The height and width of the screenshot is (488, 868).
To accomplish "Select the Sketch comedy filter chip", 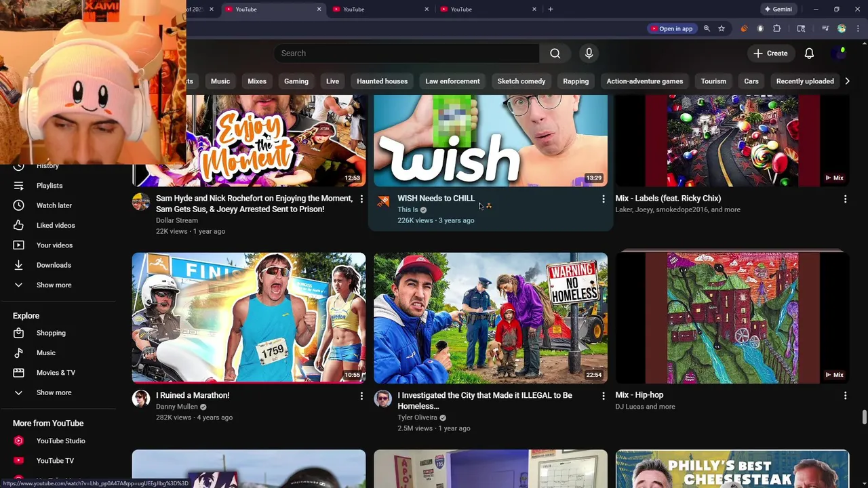I will [521, 81].
